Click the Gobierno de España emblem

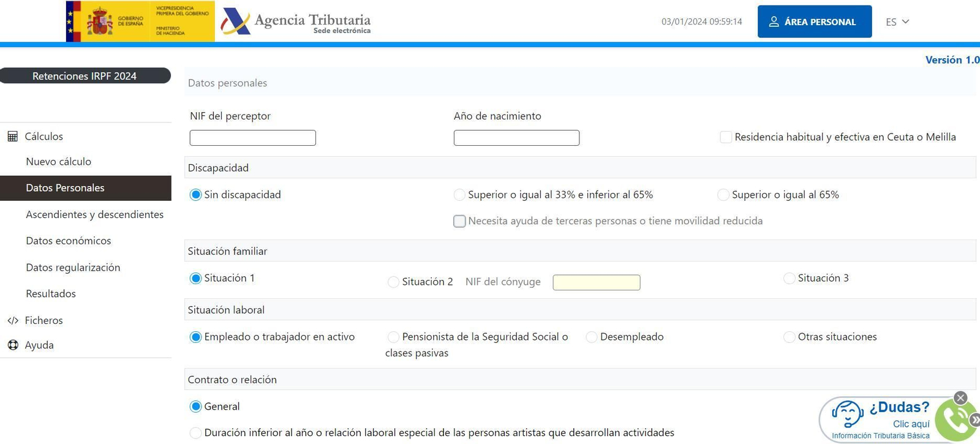pos(99,22)
